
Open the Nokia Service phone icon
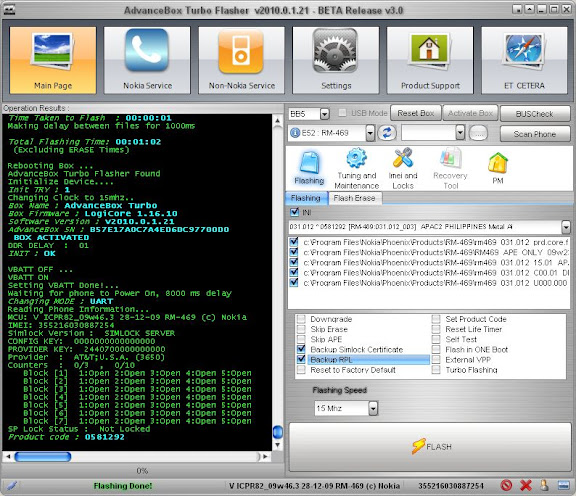click(147, 51)
